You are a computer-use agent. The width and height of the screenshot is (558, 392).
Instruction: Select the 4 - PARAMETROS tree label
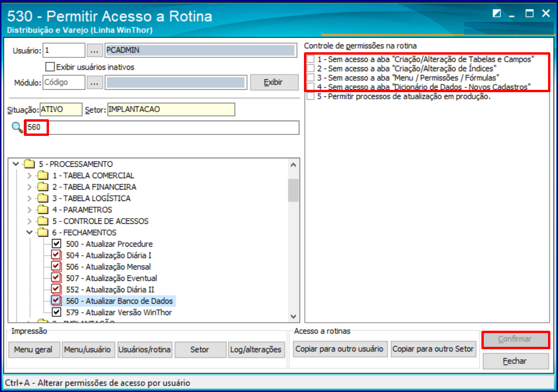point(82,210)
